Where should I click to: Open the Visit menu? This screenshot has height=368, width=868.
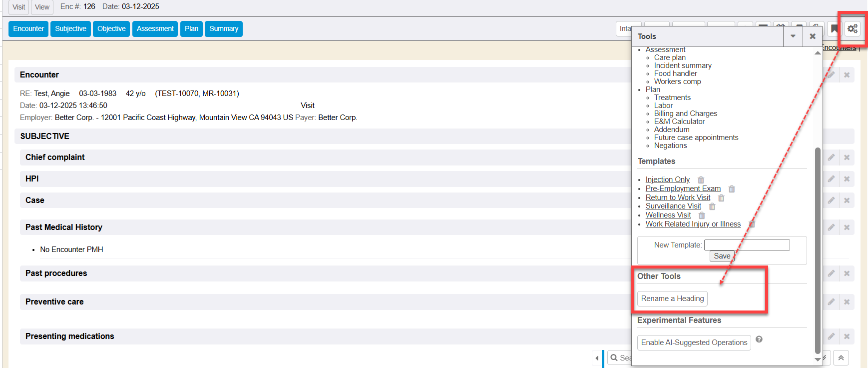pos(19,7)
